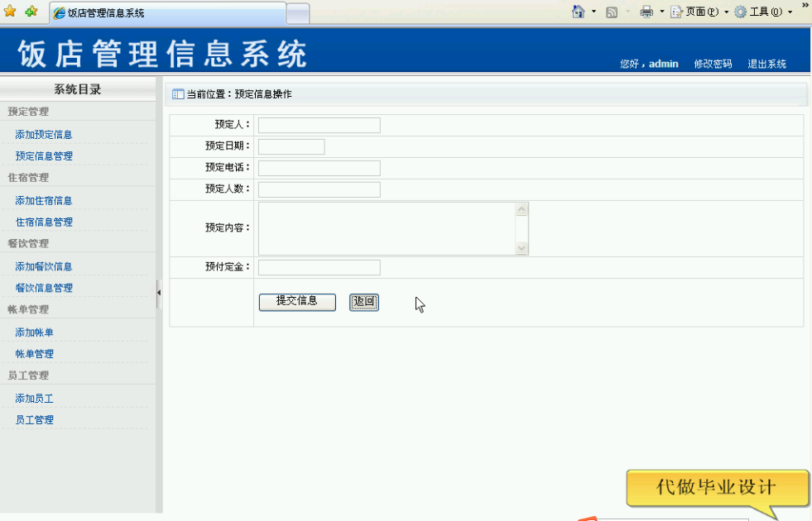Click the text area scroll down arrow
Viewport: 812px width, 521px height.
pos(521,248)
